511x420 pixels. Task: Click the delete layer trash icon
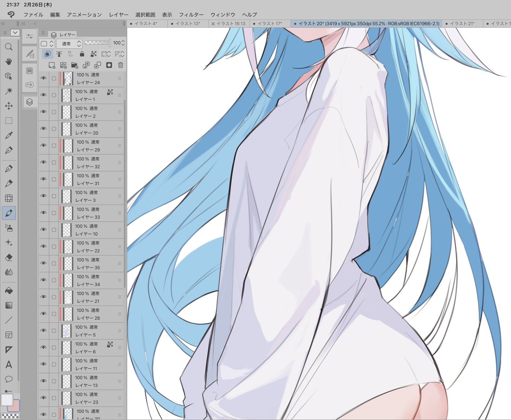(x=121, y=64)
